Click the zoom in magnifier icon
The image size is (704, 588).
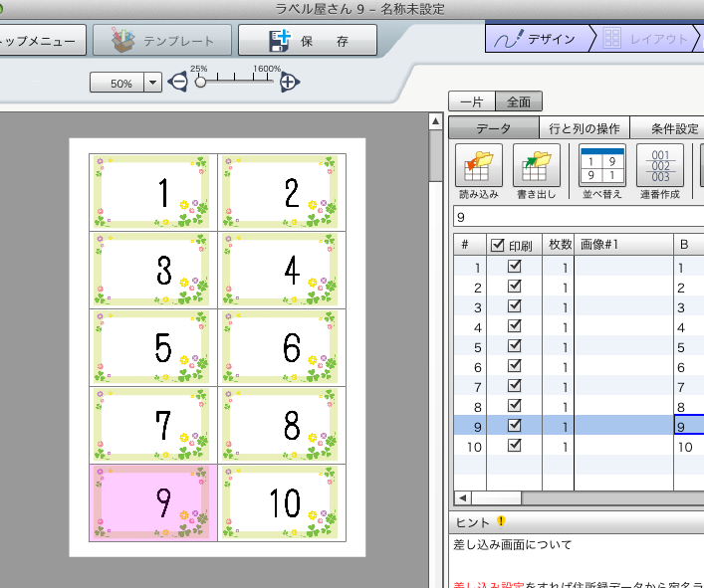click(x=289, y=83)
